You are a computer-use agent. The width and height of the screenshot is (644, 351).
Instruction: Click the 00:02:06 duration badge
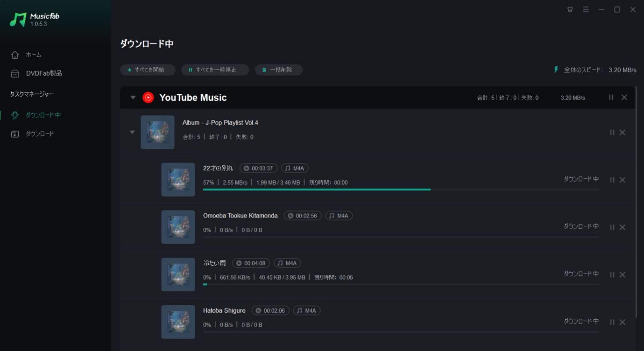[270, 310]
